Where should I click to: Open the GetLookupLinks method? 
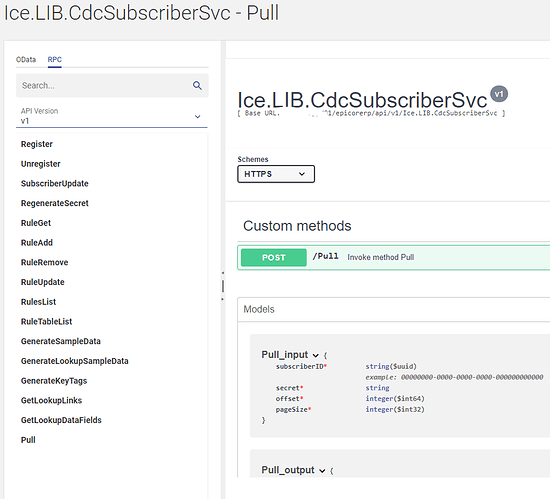click(52, 400)
